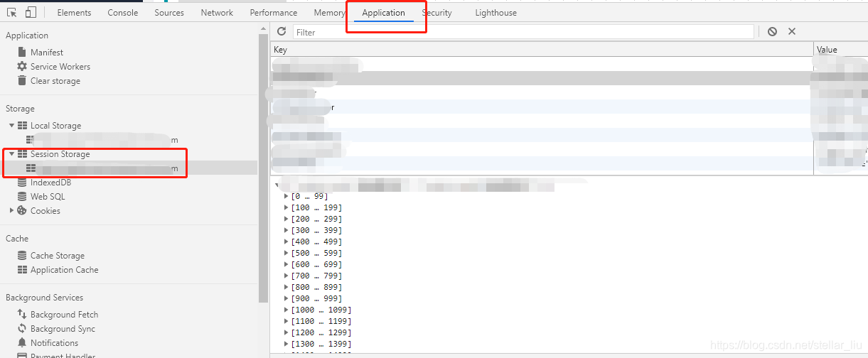868x358 pixels.
Task: Open Application Cache item
Action: point(65,270)
